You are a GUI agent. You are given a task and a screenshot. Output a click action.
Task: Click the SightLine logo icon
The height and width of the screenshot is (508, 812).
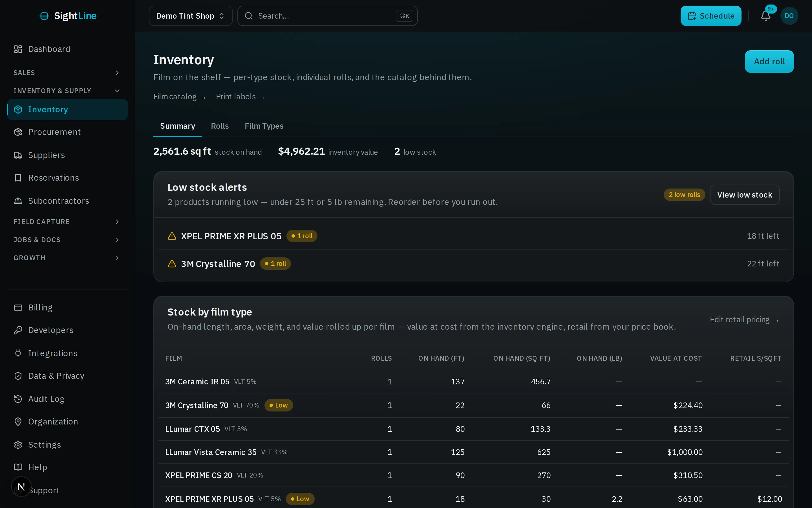click(x=44, y=16)
